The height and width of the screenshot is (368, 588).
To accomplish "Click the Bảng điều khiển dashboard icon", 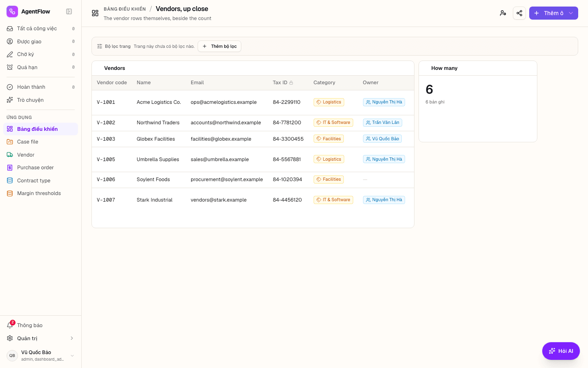I will click(10, 129).
